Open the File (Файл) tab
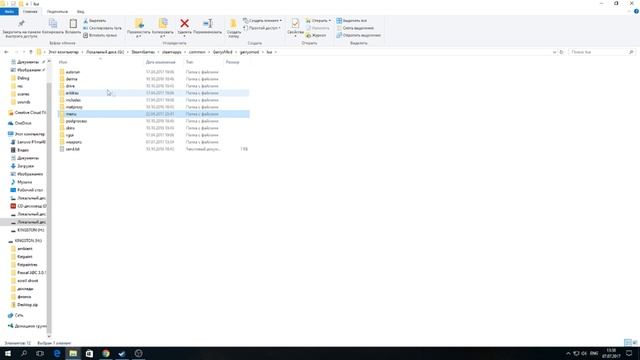The height and width of the screenshot is (360, 640). tap(9, 11)
